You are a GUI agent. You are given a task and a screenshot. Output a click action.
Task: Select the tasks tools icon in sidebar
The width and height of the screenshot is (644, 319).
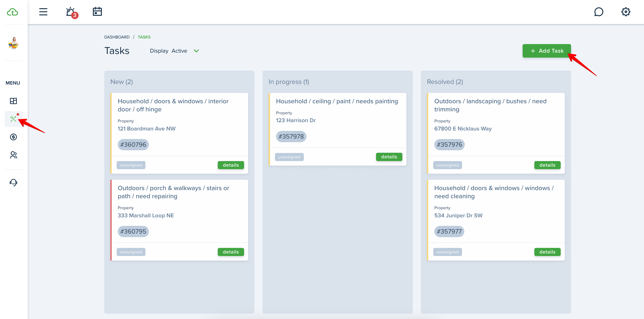[14, 119]
